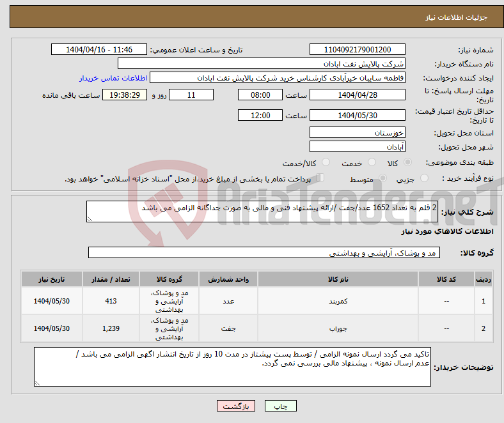Screen dimensions: 504x423
Task: Click the بازگشت back button
Action: click(x=236, y=406)
